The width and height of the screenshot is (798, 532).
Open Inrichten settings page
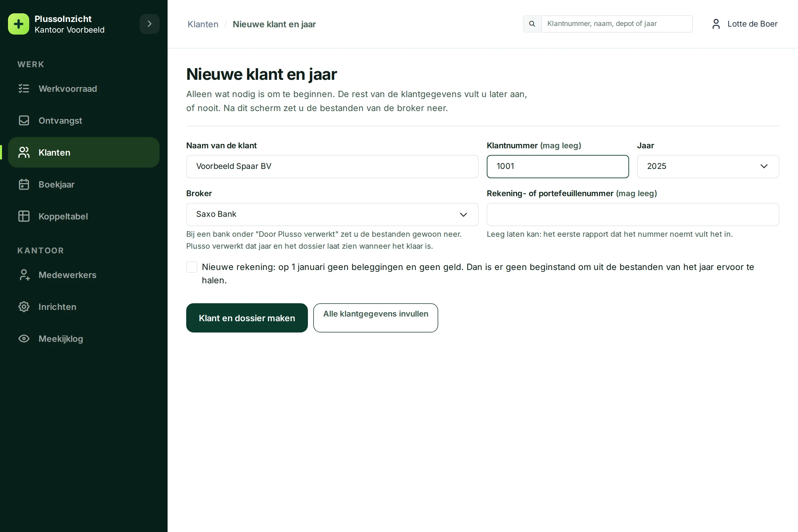(84, 307)
